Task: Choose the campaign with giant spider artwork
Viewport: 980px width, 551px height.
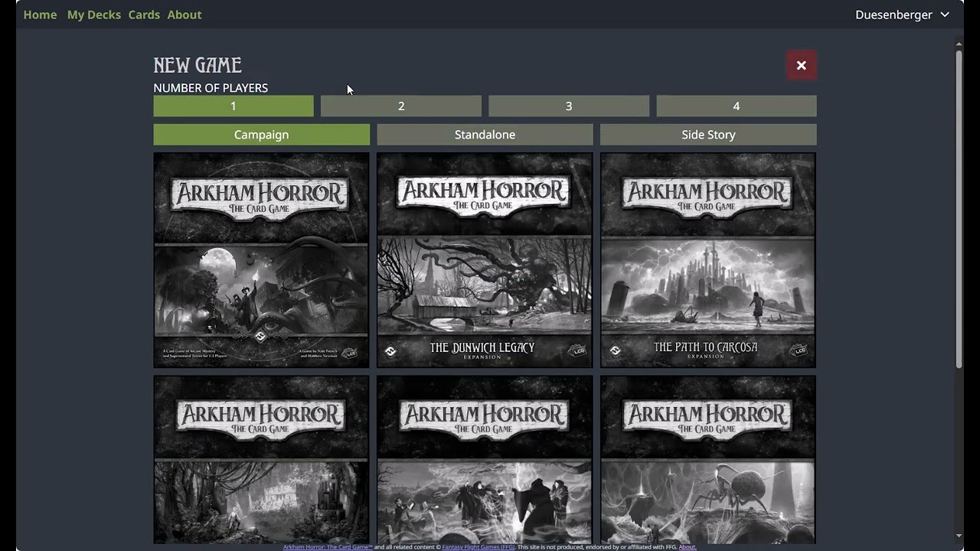Action: click(x=708, y=459)
